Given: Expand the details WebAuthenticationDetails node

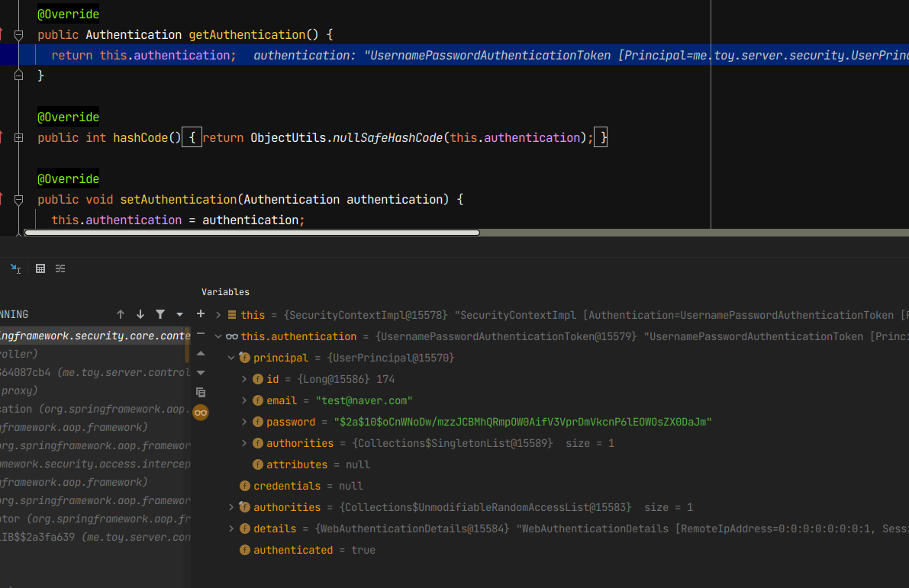Looking at the screenshot, I should tap(230, 529).
